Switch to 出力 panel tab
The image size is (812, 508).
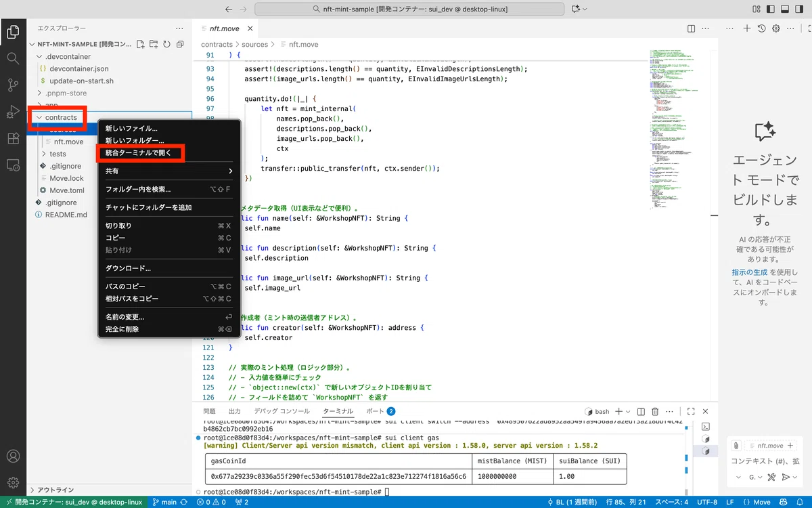tap(235, 411)
